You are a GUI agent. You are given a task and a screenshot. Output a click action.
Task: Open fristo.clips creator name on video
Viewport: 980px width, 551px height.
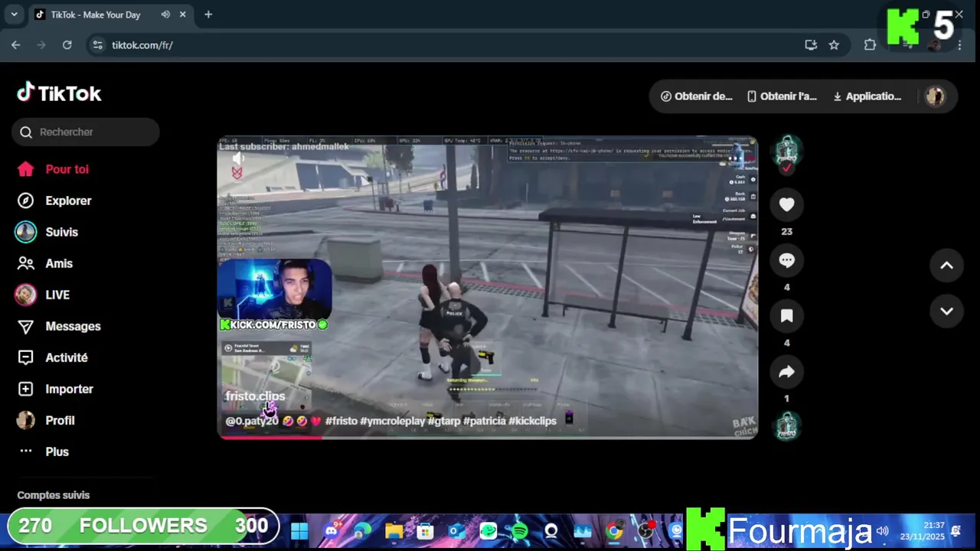(x=255, y=396)
